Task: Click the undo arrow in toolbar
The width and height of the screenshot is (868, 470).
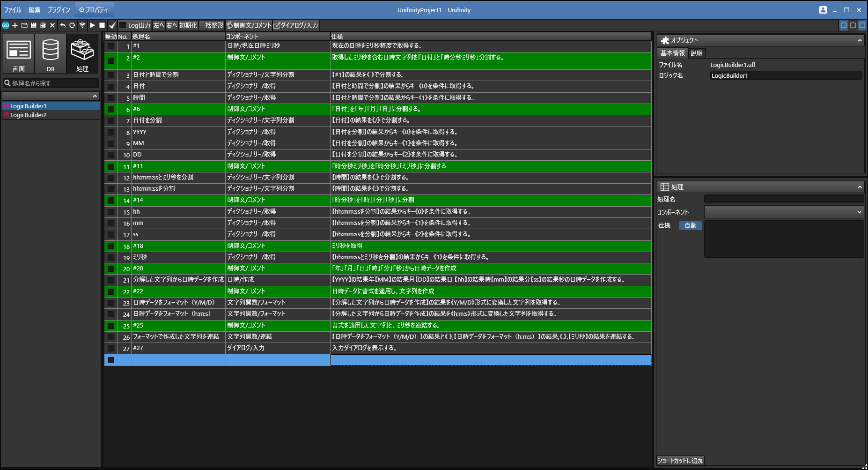Action: click(x=62, y=25)
